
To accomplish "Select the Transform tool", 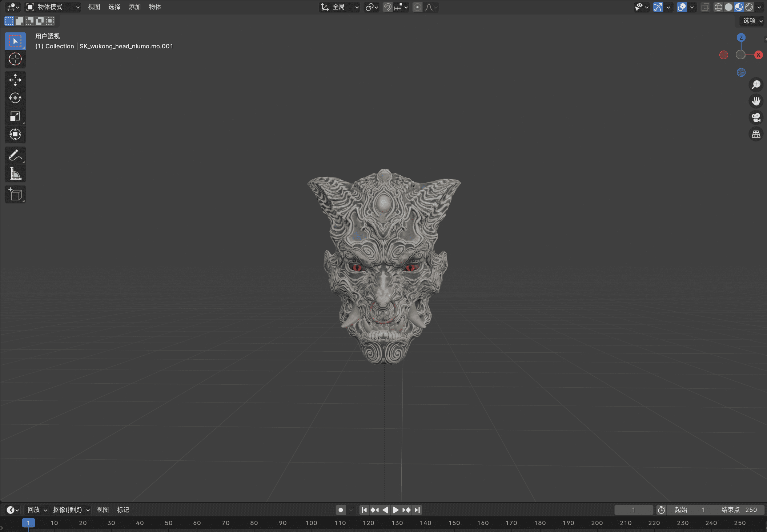I will click(x=15, y=135).
